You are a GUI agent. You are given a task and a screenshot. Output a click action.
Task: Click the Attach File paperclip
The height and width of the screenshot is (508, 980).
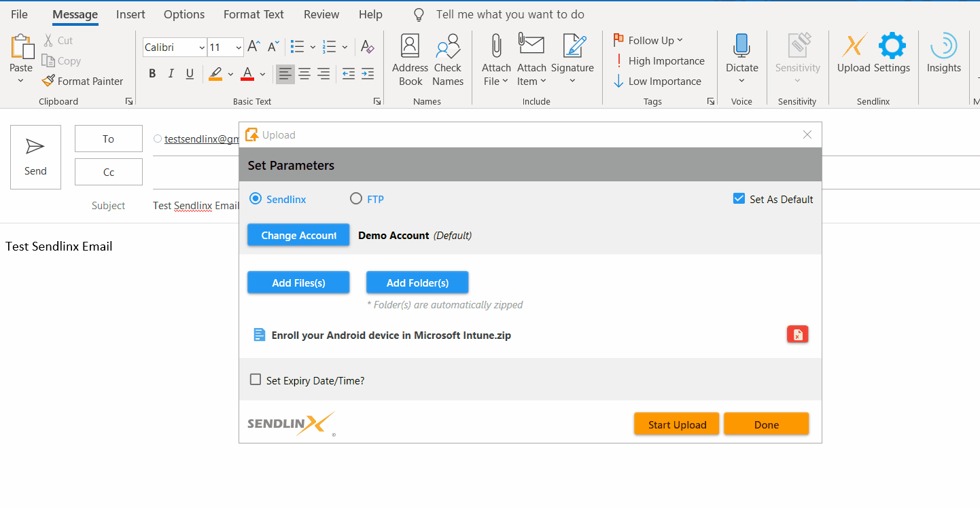point(496,46)
